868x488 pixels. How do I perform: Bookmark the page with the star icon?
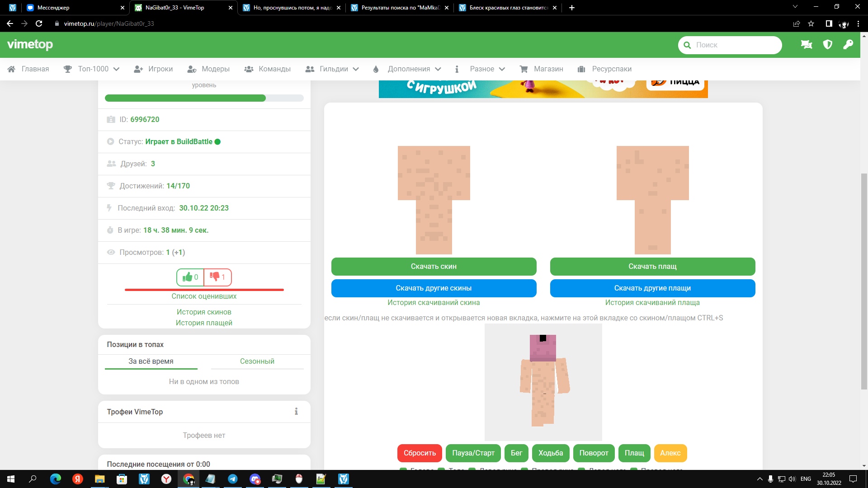click(x=811, y=23)
